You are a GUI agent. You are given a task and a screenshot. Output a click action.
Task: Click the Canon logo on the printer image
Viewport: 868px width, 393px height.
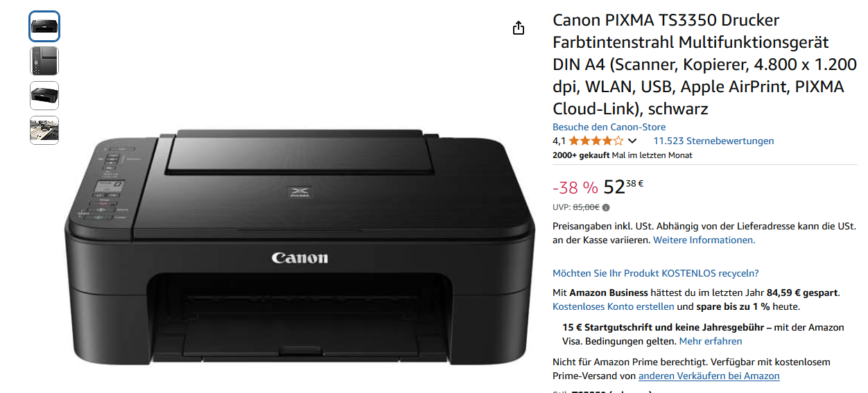[x=300, y=258]
